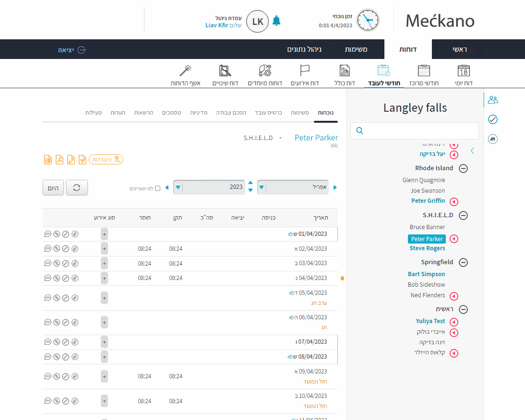The width and height of the screenshot is (525, 420).
Task: Open the tasks checkmark sidebar icon
Action: [x=492, y=119]
